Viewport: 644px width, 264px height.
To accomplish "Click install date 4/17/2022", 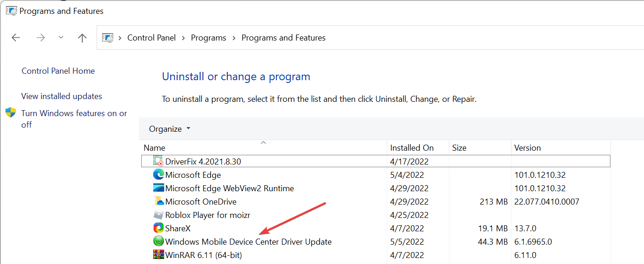I will [409, 162].
